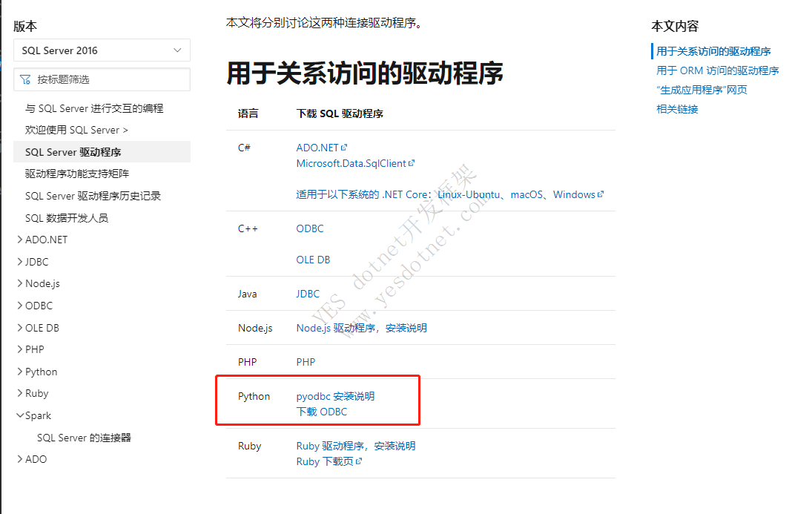Expand the PHP tree node
This screenshot has height=514, width=812.
point(20,350)
